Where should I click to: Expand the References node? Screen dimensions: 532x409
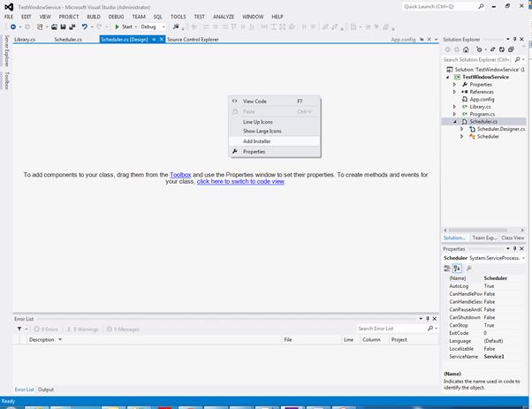coord(454,92)
